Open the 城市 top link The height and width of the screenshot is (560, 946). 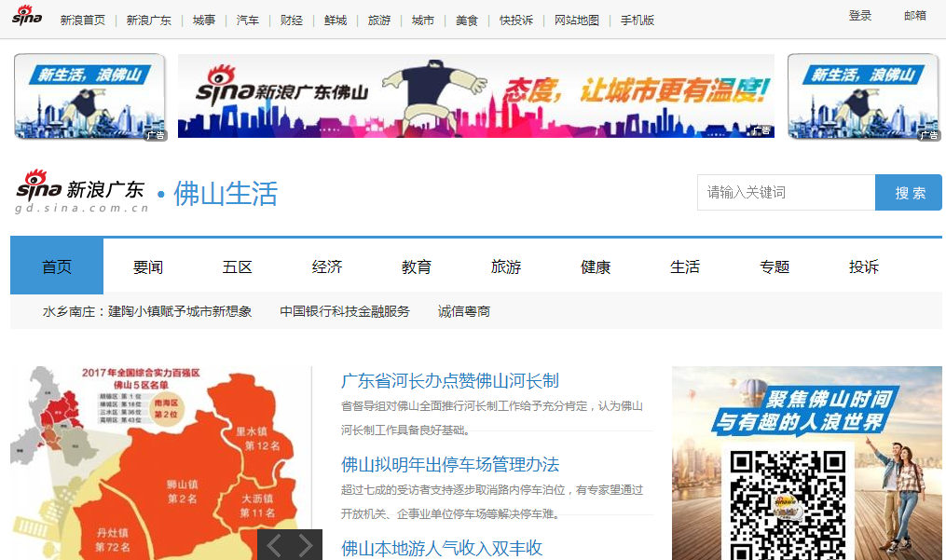click(x=423, y=20)
